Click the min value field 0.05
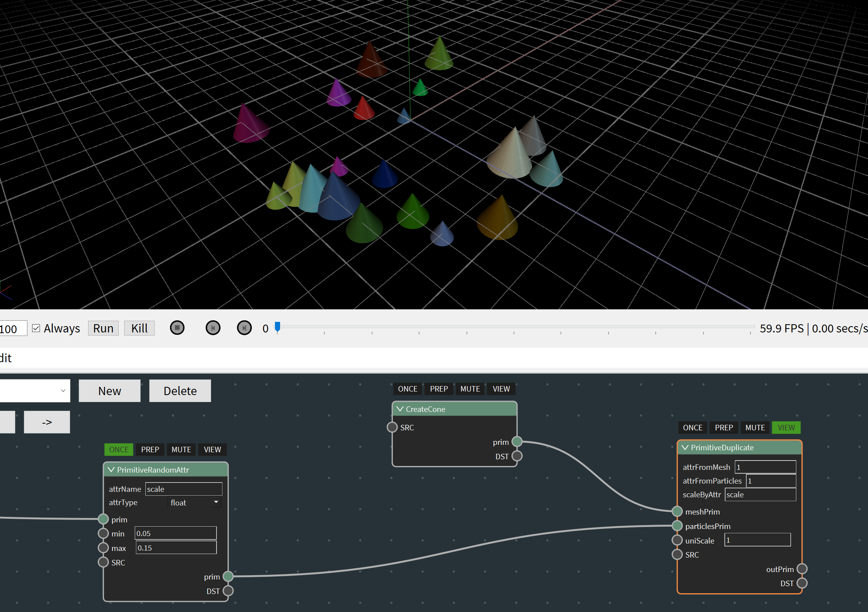868x612 pixels. 175,533
